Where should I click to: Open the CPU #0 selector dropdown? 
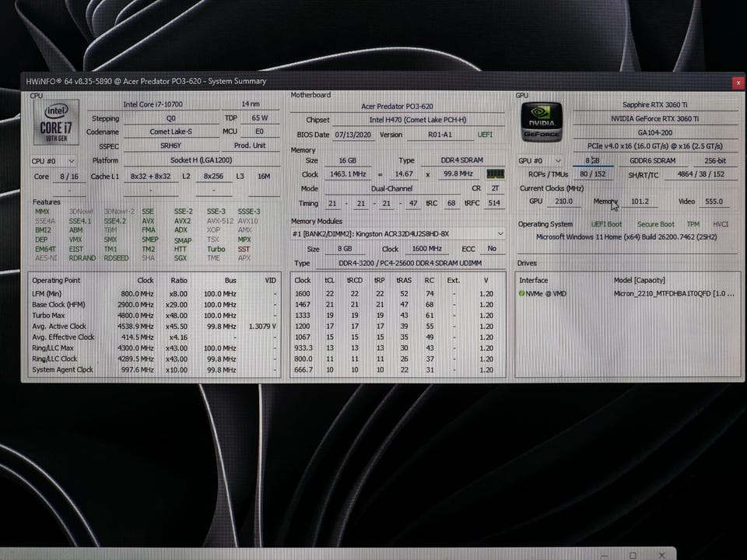(x=53, y=161)
